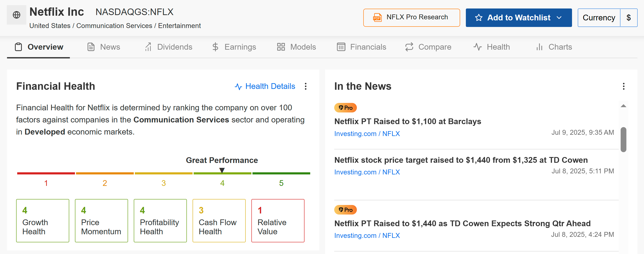Open the News tab
This screenshot has height=254, width=644.
(103, 47)
